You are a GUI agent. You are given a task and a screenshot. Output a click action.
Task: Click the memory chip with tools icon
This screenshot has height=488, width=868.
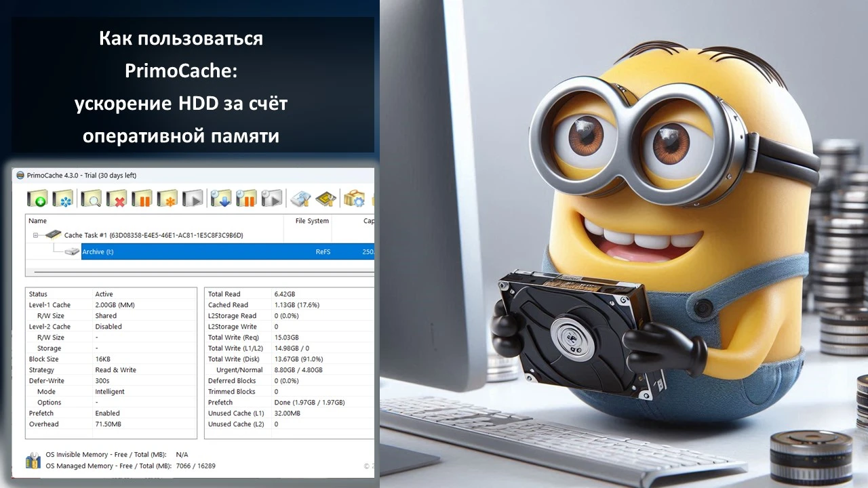(326, 198)
